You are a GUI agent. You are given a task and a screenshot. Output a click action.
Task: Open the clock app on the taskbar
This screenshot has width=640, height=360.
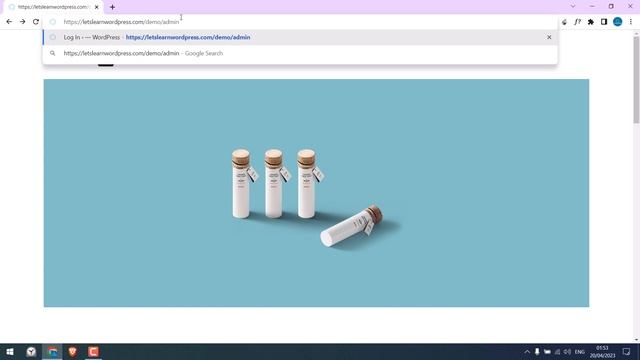pos(31,351)
